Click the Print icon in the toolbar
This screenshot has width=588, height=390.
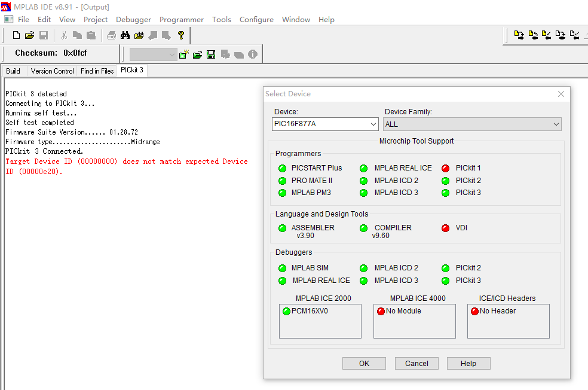pos(111,35)
